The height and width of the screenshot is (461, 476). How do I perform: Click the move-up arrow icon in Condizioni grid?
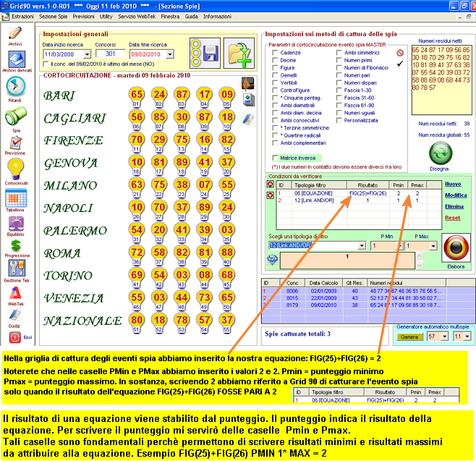[270, 185]
